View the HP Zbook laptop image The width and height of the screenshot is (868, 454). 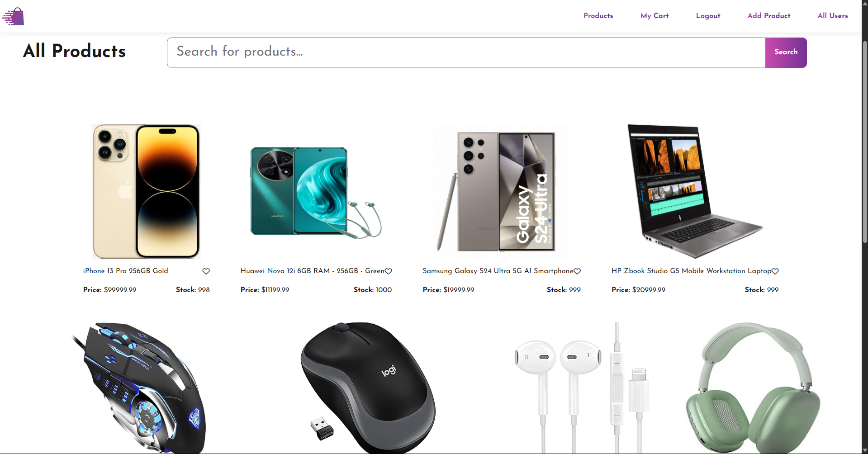pyautogui.click(x=695, y=191)
